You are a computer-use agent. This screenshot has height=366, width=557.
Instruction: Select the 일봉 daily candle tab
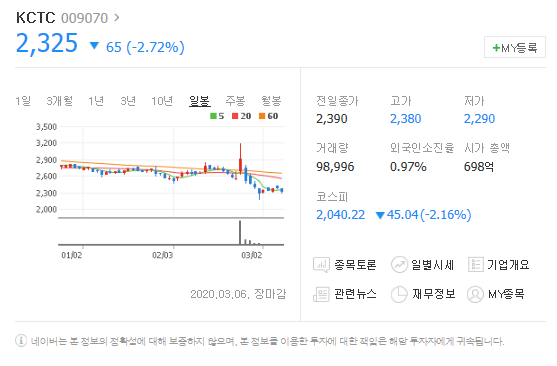(200, 101)
